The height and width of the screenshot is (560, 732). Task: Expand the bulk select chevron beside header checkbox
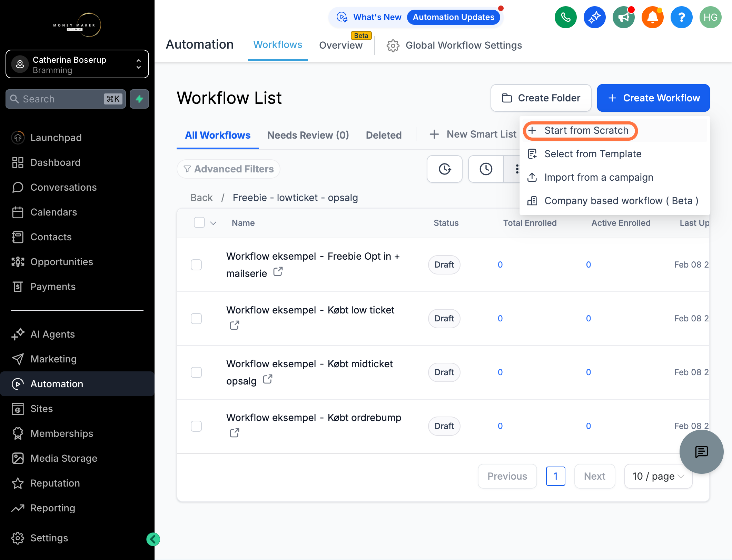pyautogui.click(x=213, y=223)
